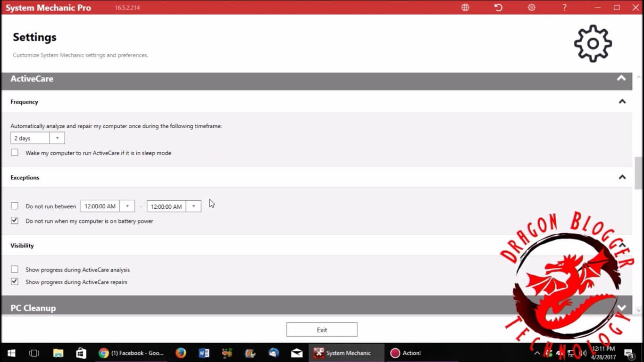Click the globe icon in title bar
This screenshot has width=644, height=362.
click(465, 8)
